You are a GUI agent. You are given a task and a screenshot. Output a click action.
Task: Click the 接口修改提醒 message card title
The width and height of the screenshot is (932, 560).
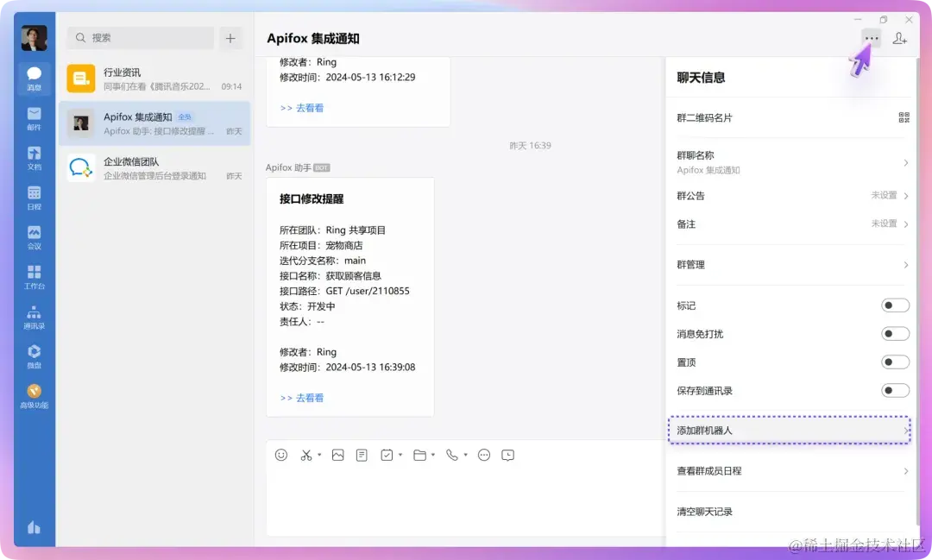(312, 198)
